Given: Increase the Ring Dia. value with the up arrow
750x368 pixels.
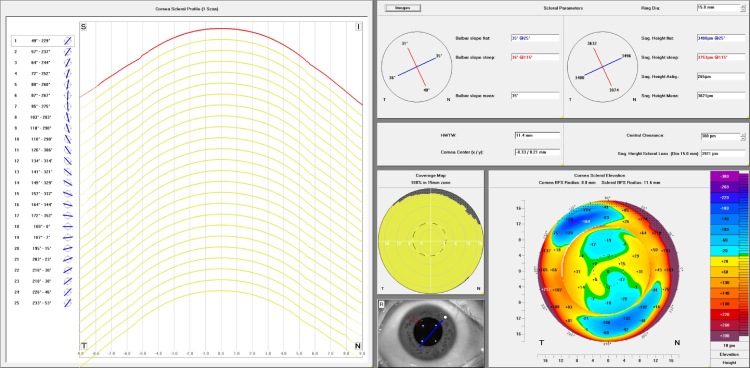Looking at the screenshot, I should (x=743, y=6).
